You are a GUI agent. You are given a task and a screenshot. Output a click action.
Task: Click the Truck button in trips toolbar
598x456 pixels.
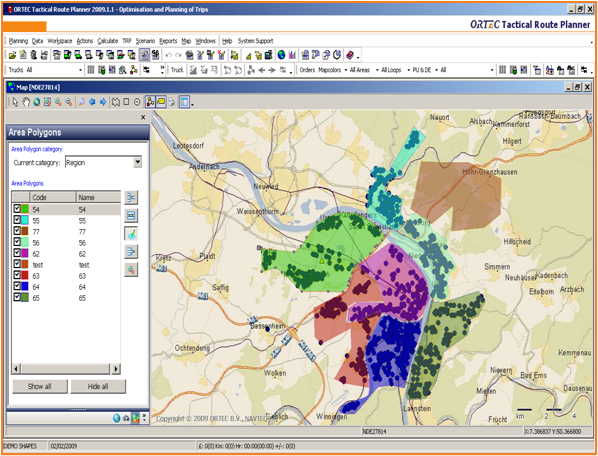click(177, 70)
